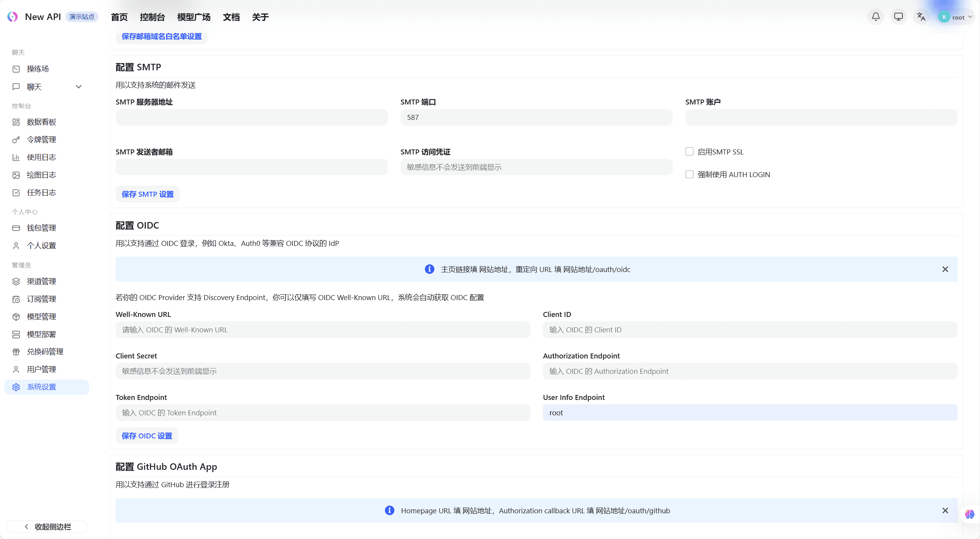Click 收起侧边栏 to collapse sidebar
Image resolution: width=980 pixels, height=539 pixels.
click(x=47, y=527)
